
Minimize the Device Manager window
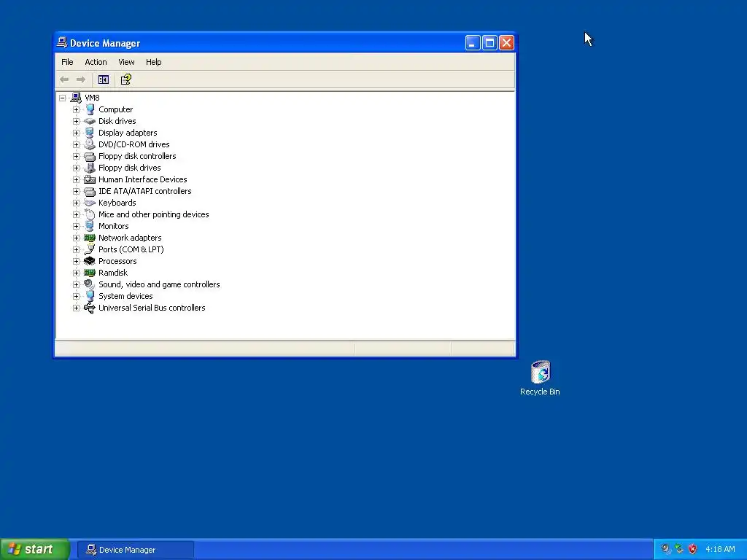(473, 43)
